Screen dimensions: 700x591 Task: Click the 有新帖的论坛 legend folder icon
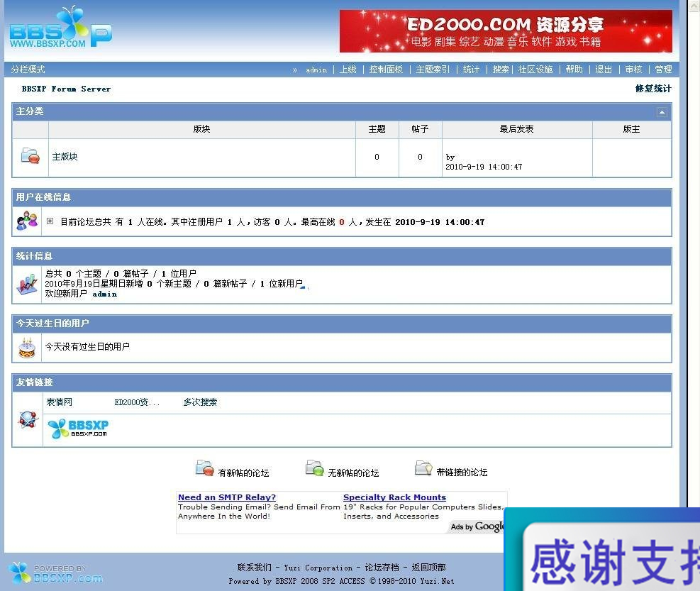coord(205,468)
